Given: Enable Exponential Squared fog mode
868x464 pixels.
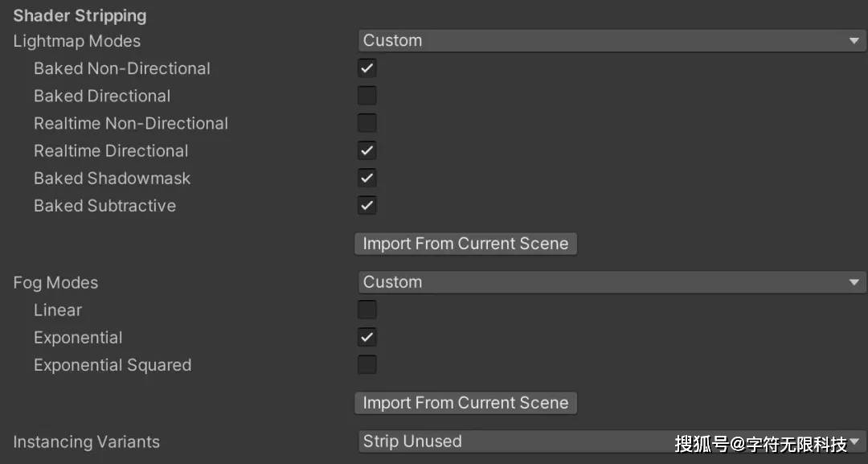Looking at the screenshot, I should [x=366, y=364].
